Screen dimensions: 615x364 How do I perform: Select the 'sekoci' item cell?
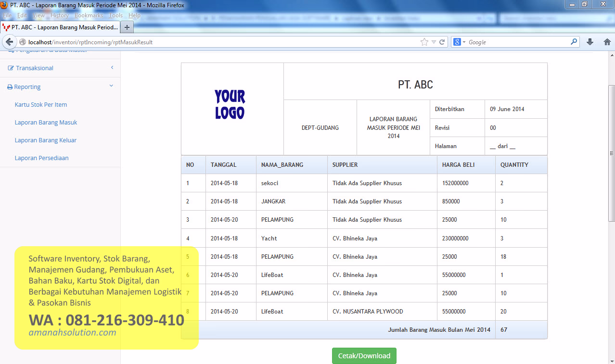click(x=292, y=183)
